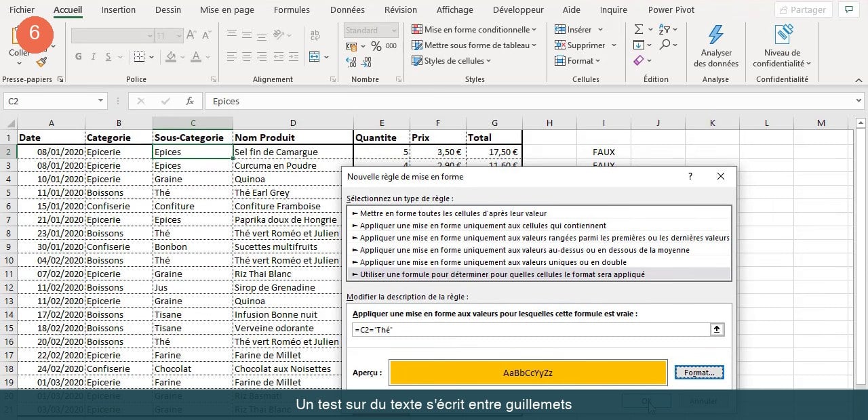Open the font size 11 dropdown
Screen dimensions: 868x420
tap(178, 35)
